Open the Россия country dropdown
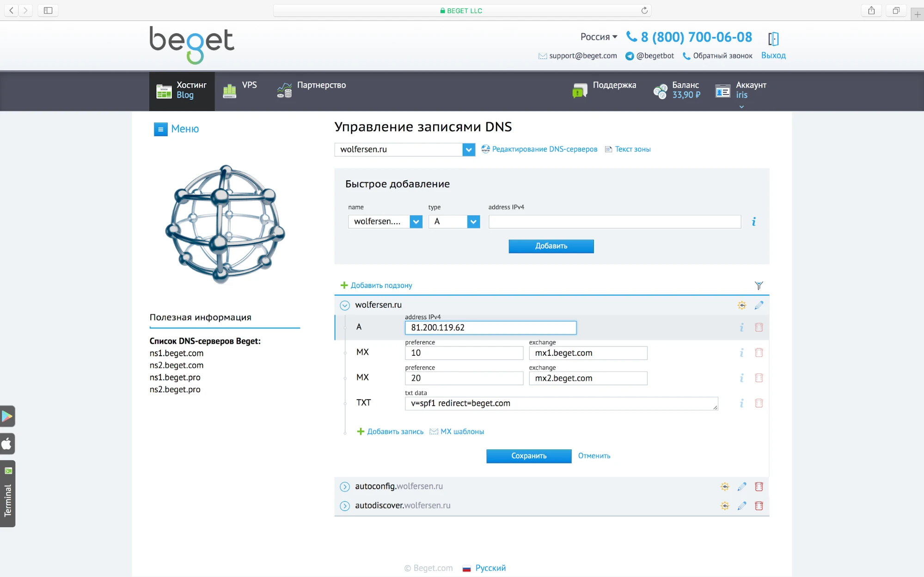Image resolution: width=924 pixels, height=577 pixels. click(599, 37)
